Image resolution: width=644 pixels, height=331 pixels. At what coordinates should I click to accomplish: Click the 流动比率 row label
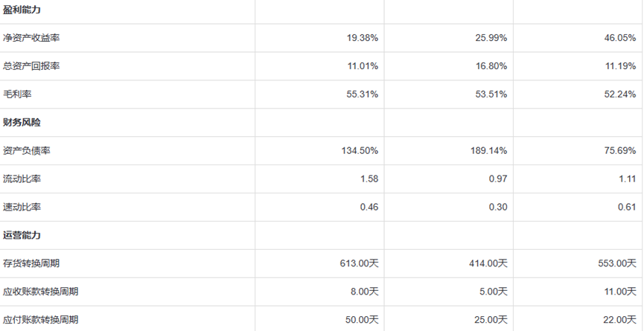coord(24,179)
